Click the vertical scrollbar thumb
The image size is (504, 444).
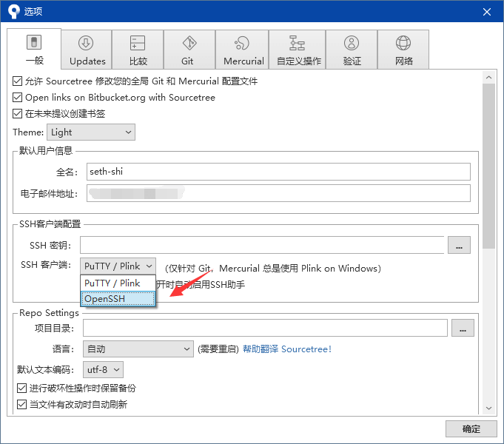click(x=489, y=166)
